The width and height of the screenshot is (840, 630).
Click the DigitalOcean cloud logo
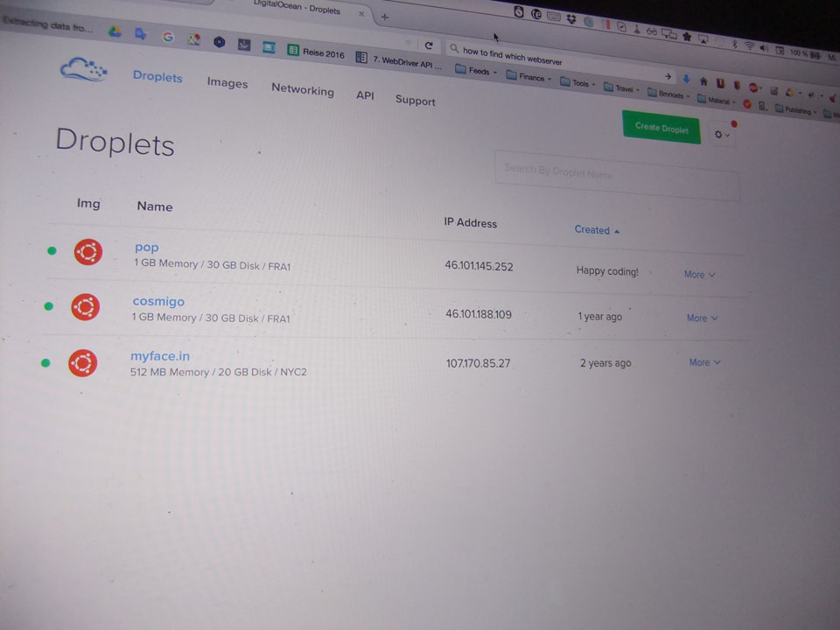[x=83, y=70]
